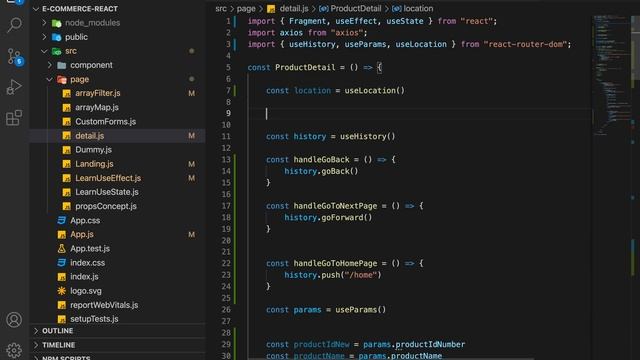Screen dimensions: 640x360
Task: Click the location breadcrumb symbol
Action: (418, 9)
